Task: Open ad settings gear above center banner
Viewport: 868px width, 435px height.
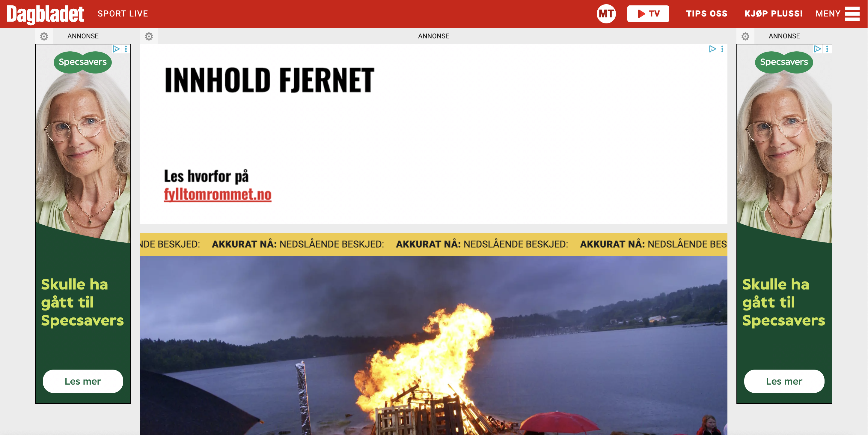Action: click(x=149, y=36)
